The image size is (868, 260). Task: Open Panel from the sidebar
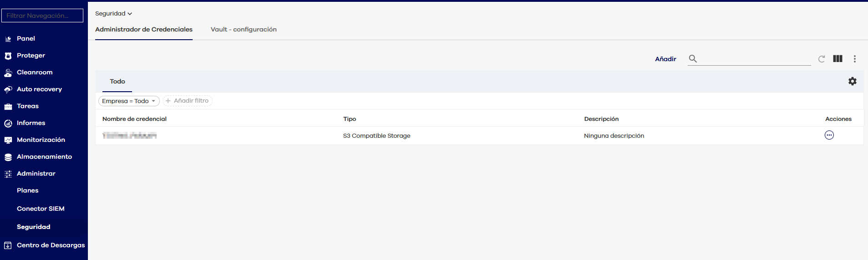pyautogui.click(x=26, y=39)
